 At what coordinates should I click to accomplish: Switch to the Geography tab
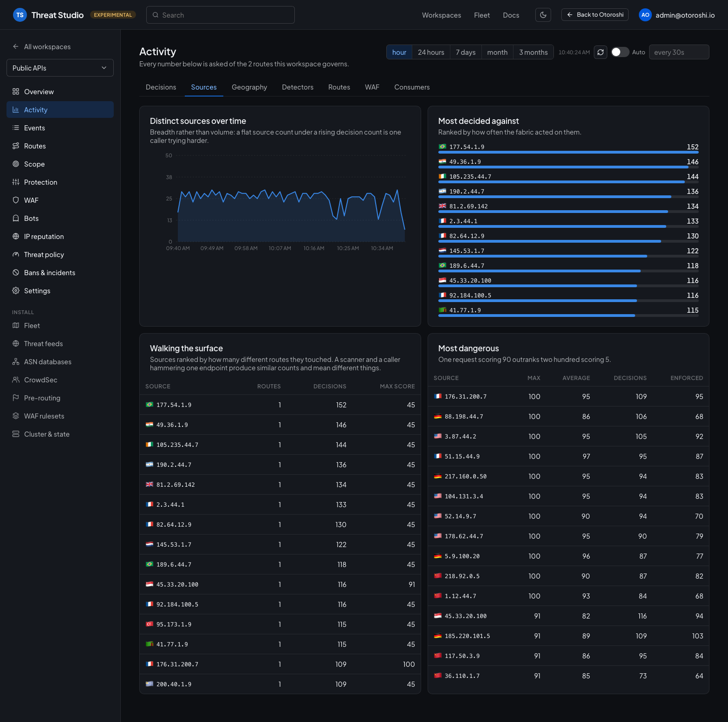[x=249, y=87]
